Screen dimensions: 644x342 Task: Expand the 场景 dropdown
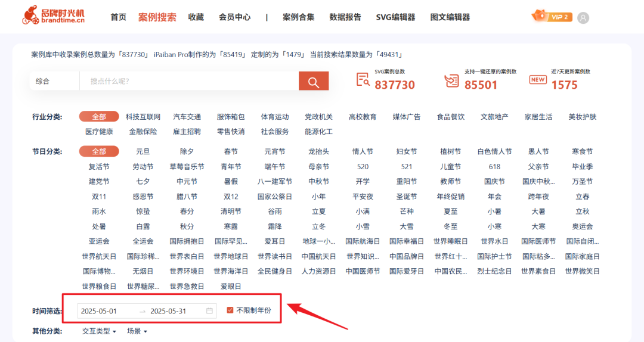[x=137, y=331]
